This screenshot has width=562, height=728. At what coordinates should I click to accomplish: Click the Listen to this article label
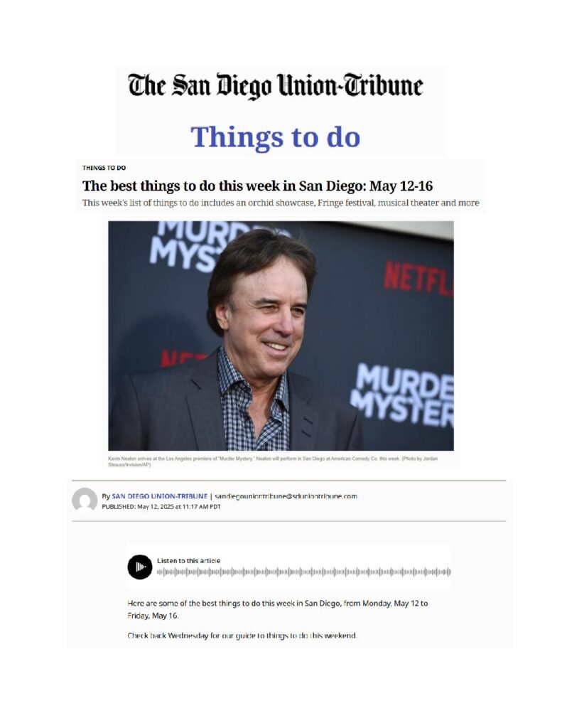pyautogui.click(x=188, y=560)
